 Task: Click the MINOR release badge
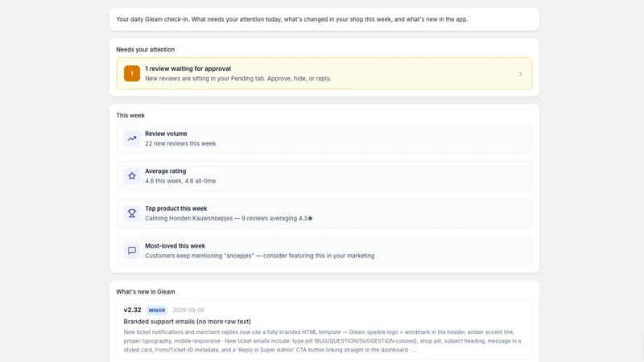pos(156,311)
